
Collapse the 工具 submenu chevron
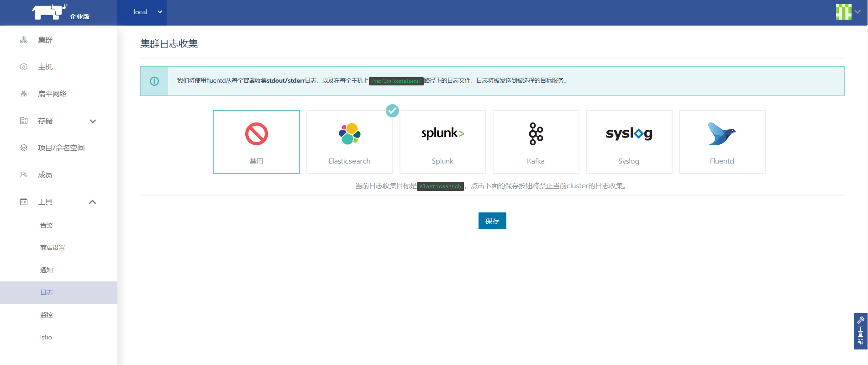(93, 202)
